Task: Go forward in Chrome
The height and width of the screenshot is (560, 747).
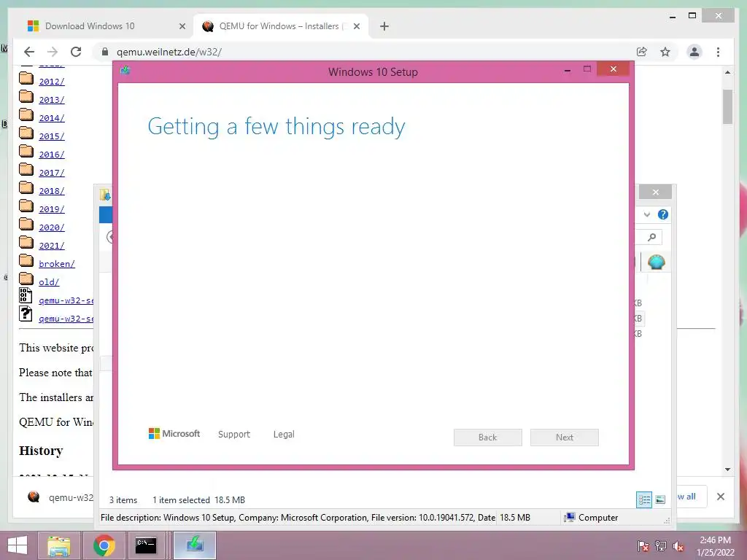Action: (53, 52)
